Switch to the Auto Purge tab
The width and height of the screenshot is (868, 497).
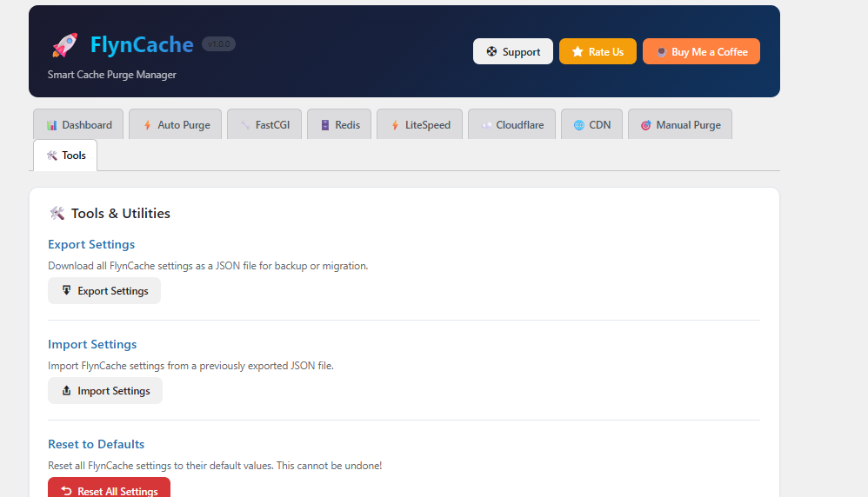175,124
